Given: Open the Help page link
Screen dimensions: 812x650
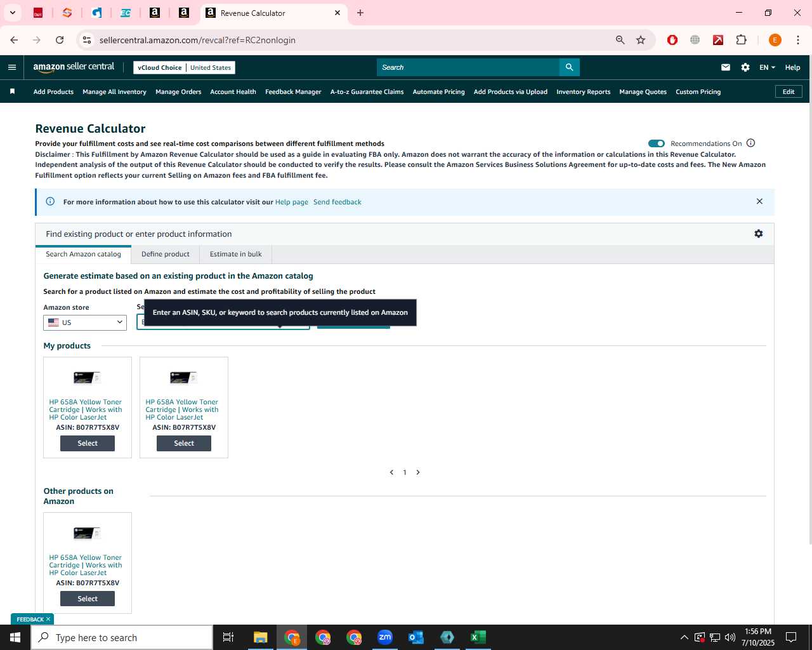Looking at the screenshot, I should click(x=291, y=202).
